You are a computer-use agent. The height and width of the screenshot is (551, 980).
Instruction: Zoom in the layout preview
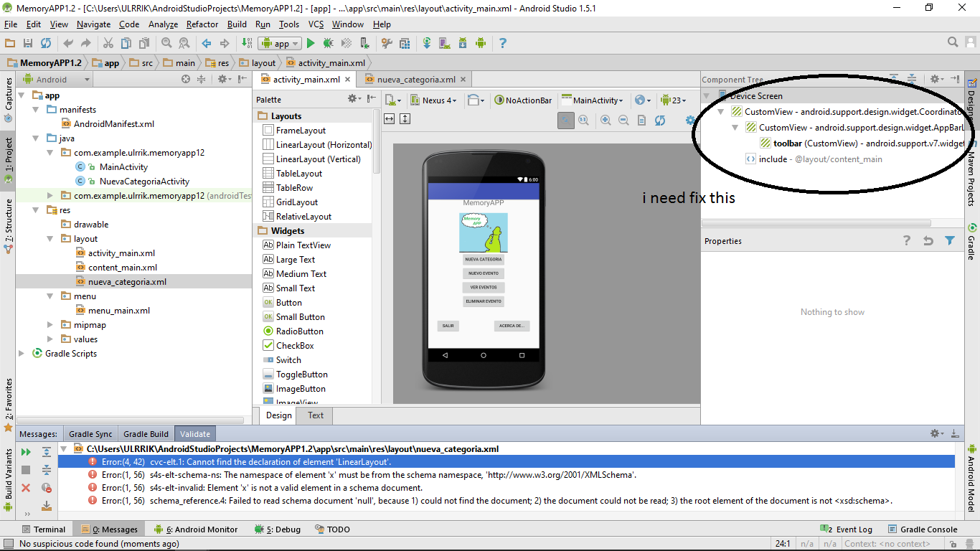606,121
